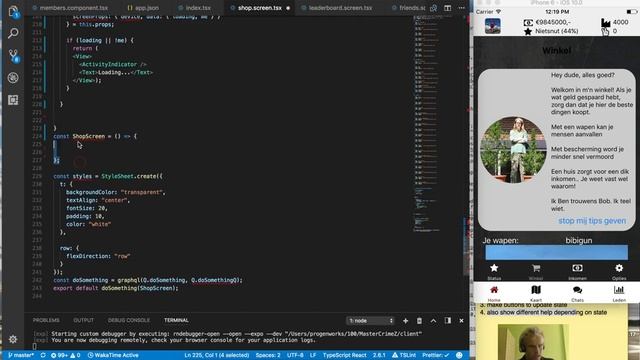Viewport: 640px width, 360px height.
Task: Switch to the PROBLEMS panel tab
Action: pyautogui.click(x=46, y=320)
